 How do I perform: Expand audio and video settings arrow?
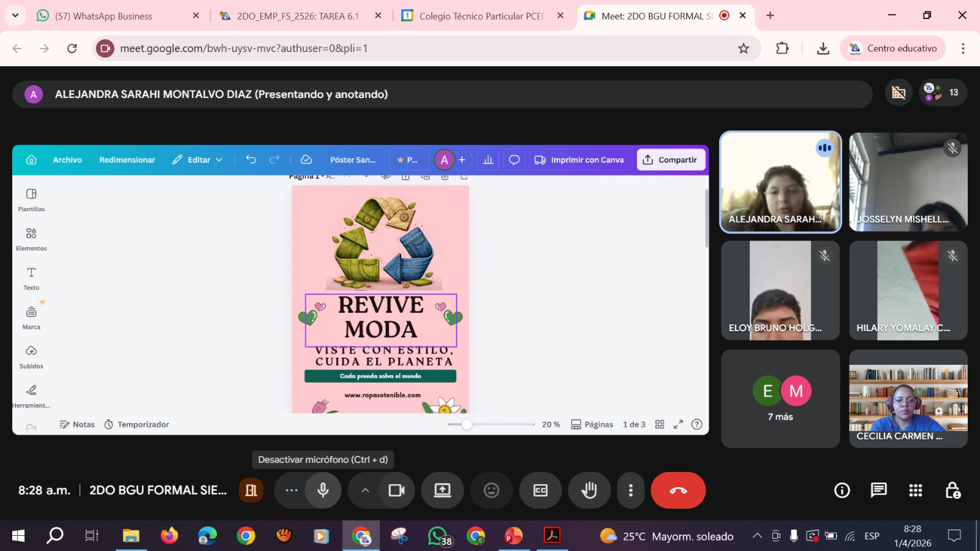(x=365, y=490)
